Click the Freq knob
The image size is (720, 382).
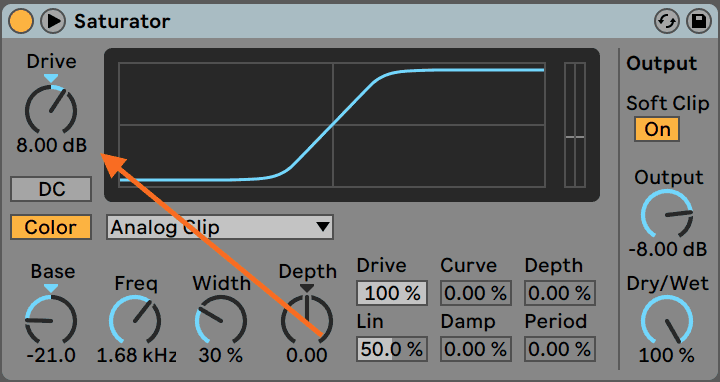pyautogui.click(x=135, y=320)
